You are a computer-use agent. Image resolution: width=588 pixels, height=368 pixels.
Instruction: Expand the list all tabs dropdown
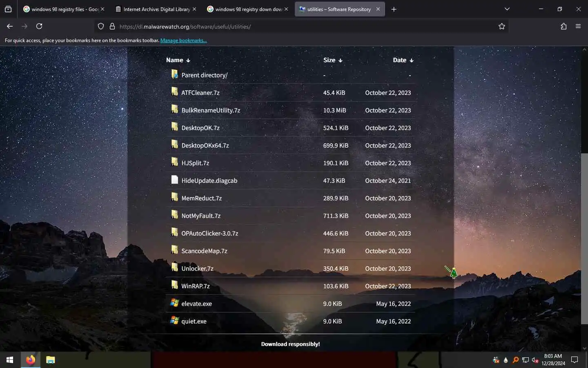(507, 9)
